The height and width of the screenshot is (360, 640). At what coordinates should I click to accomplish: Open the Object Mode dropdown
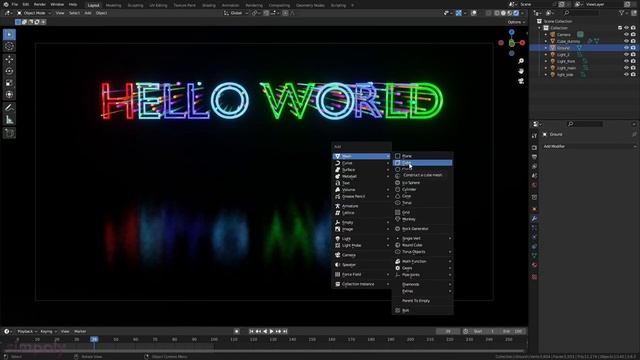pos(34,13)
